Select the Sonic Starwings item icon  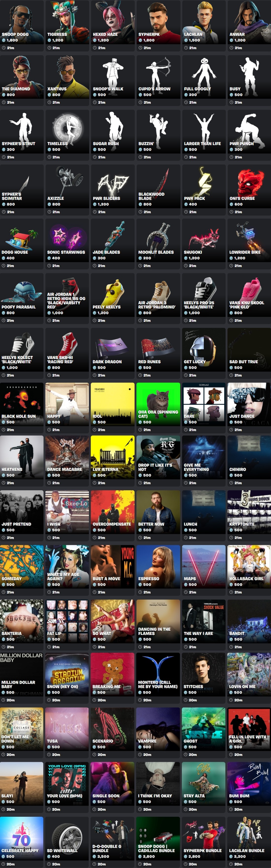point(68,240)
